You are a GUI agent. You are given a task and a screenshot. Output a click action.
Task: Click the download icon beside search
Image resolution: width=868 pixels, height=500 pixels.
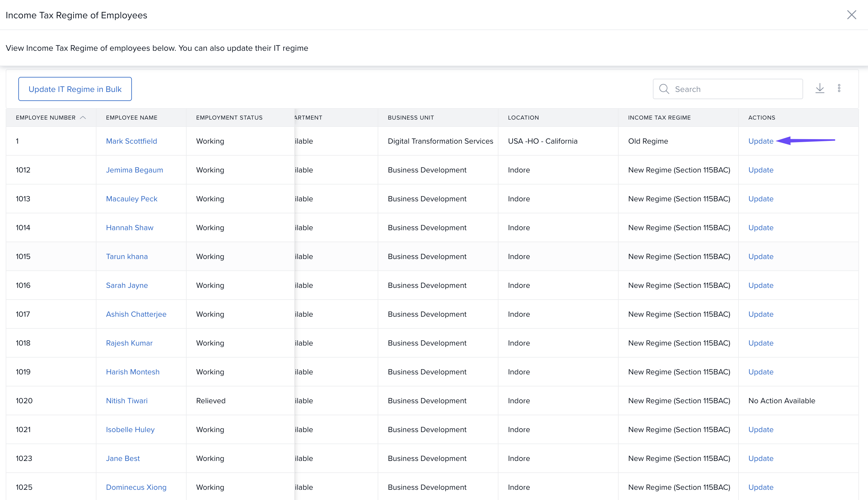coord(820,88)
